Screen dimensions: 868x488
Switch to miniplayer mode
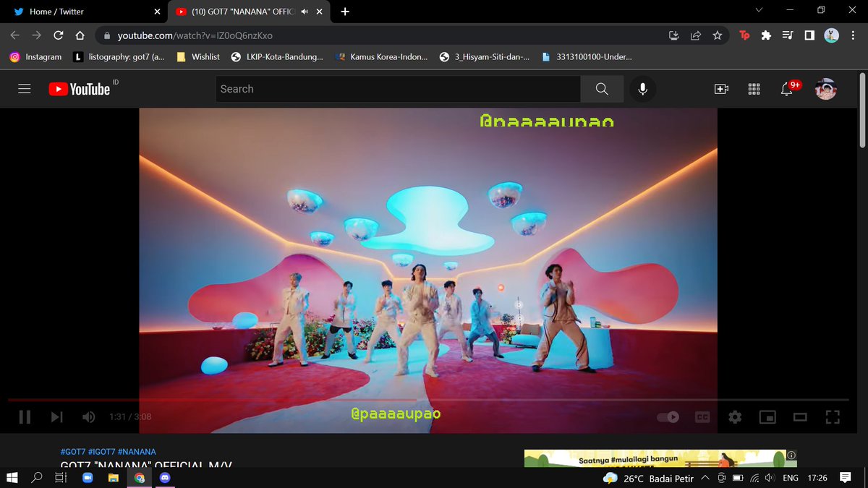pyautogui.click(x=767, y=416)
